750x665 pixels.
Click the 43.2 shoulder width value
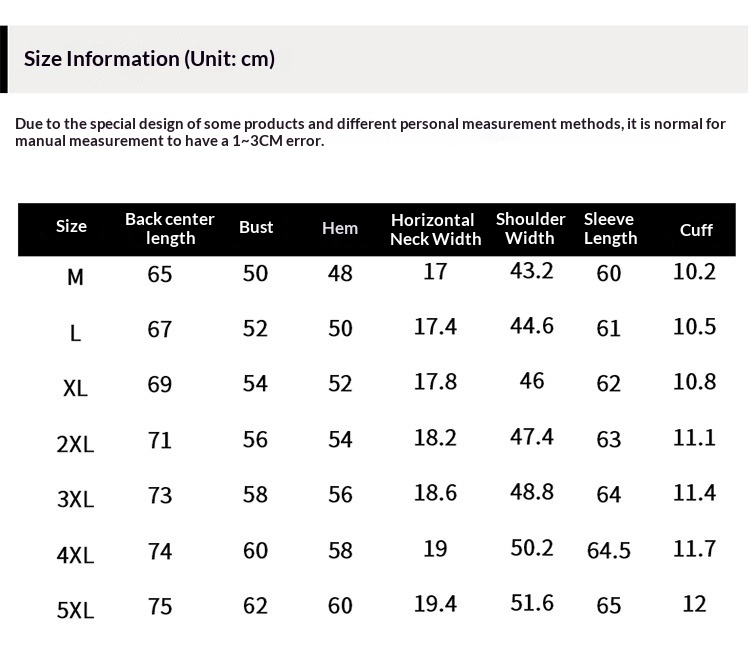point(531,271)
